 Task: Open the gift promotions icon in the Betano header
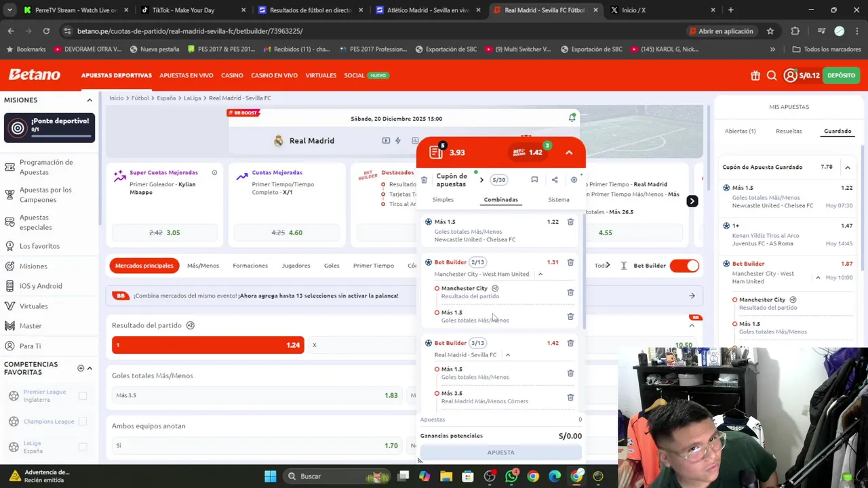(x=755, y=75)
